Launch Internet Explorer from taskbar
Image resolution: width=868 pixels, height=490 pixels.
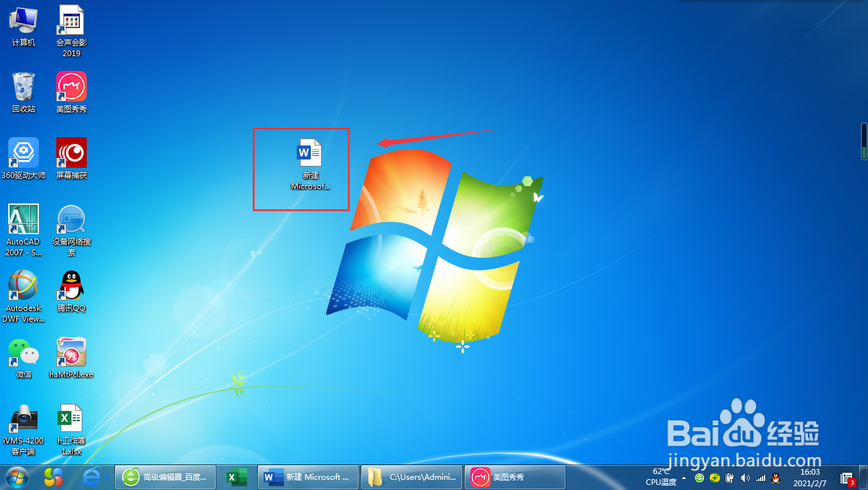pos(93,477)
